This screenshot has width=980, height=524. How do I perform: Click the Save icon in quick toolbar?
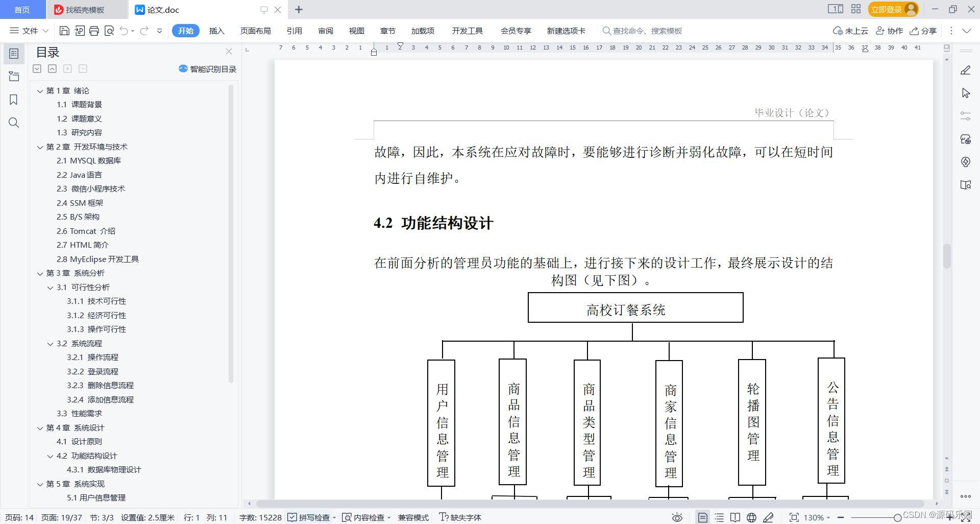(64, 31)
